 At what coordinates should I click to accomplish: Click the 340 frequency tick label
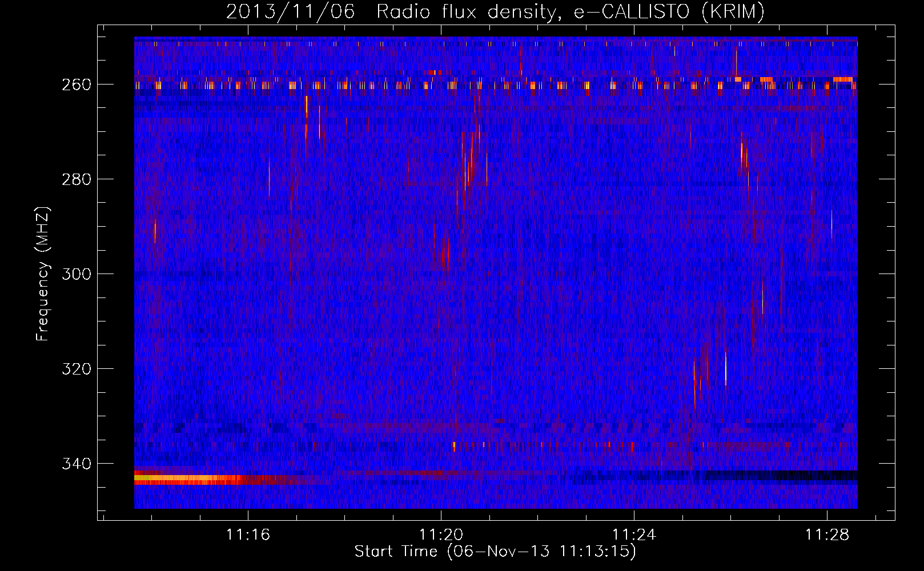pos(77,464)
